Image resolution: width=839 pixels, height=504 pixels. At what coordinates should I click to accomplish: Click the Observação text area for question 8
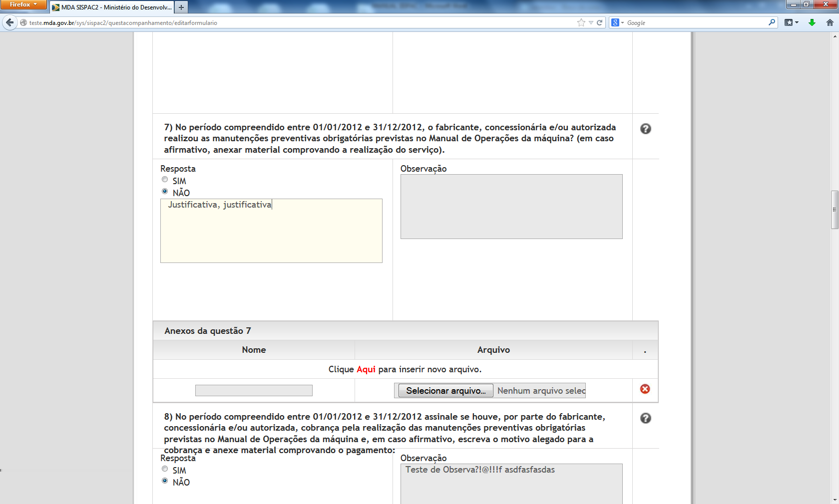511,484
